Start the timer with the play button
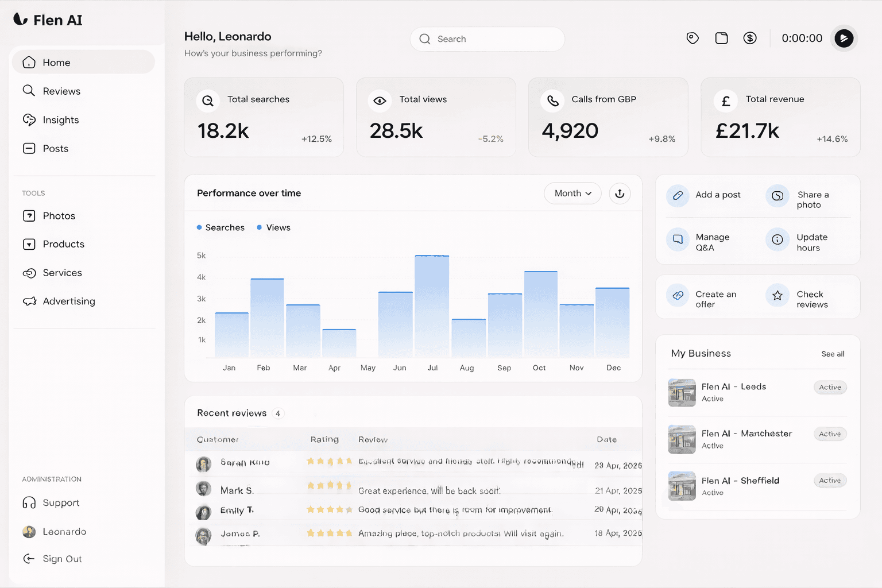Image resolution: width=882 pixels, height=588 pixels. click(x=844, y=38)
